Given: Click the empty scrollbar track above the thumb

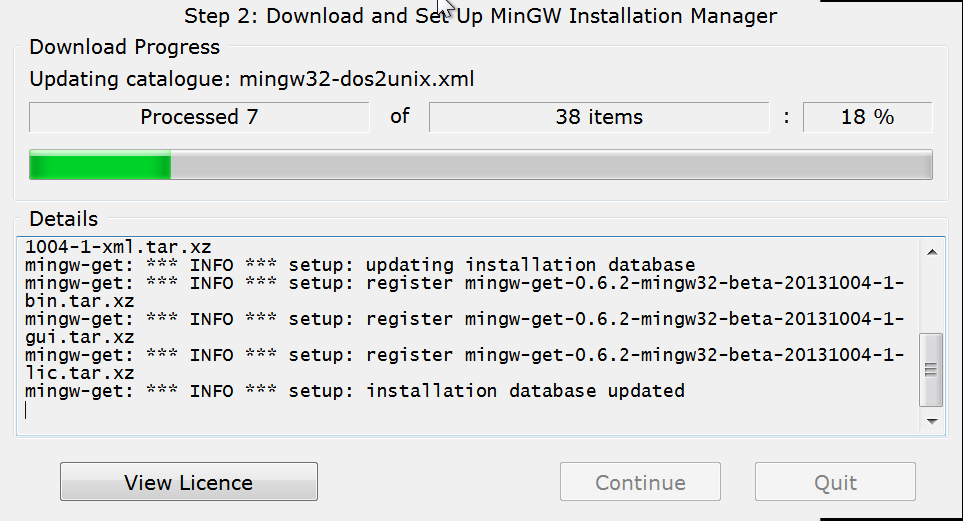Looking at the screenshot, I should [x=931, y=295].
